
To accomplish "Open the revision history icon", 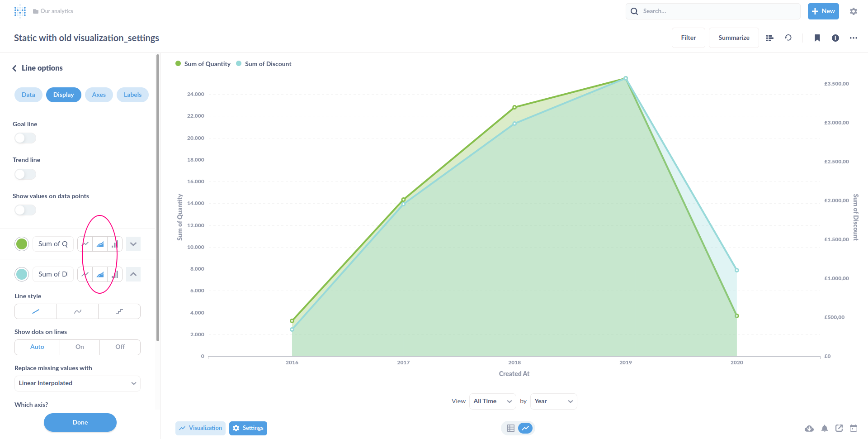I will pyautogui.click(x=788, y=38).
